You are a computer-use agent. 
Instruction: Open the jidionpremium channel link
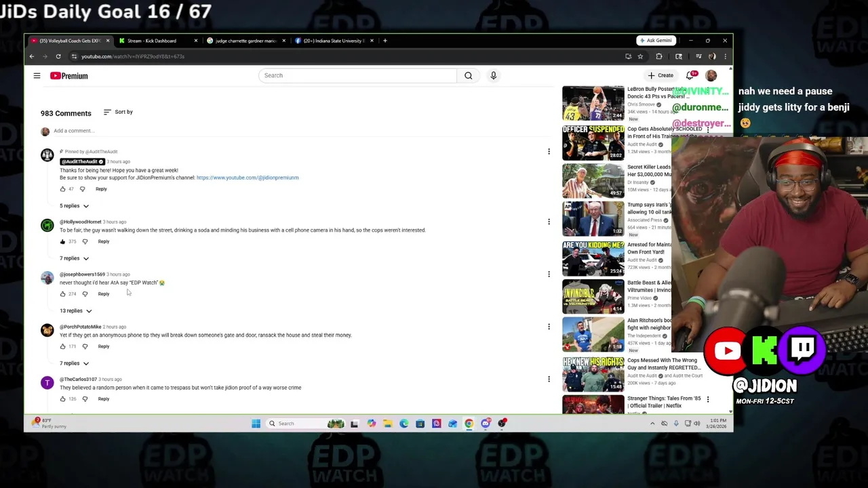point(248,178)
